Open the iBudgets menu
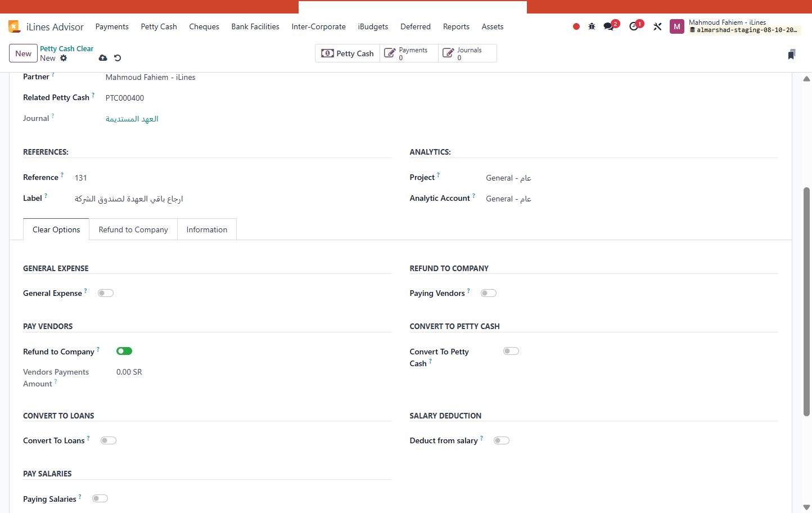This screenshot has height=513, width=812. coord(373,26)
